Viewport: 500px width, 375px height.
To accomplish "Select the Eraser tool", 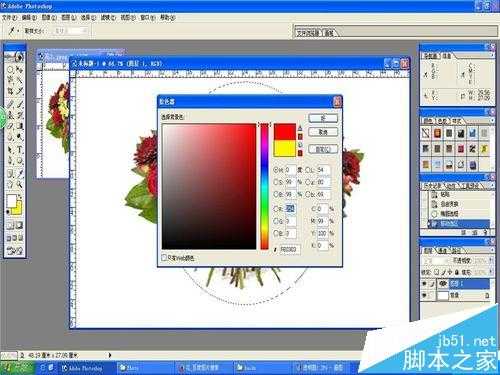I will tap(10, 126).
